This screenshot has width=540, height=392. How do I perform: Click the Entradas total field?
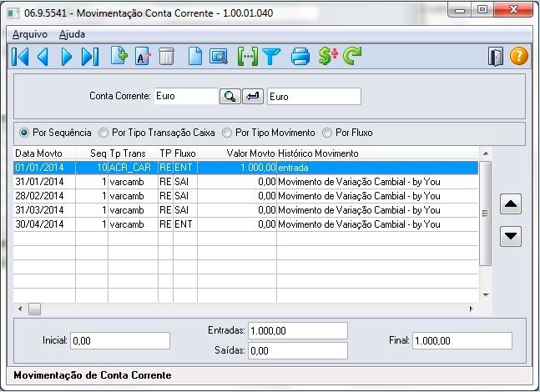pyautogui.click(x=298, y=331)
